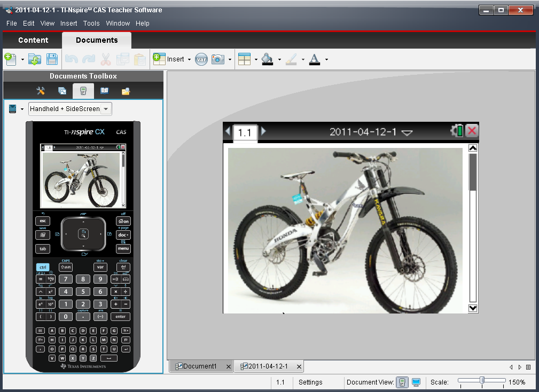Click the Insert toolbar button
The width and height of the screenshot is (539, 392).
[x=168, y=59]
